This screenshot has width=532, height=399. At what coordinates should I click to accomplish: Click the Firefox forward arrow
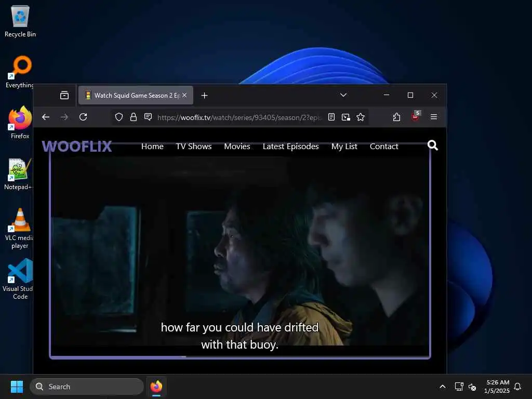[64, 117]
